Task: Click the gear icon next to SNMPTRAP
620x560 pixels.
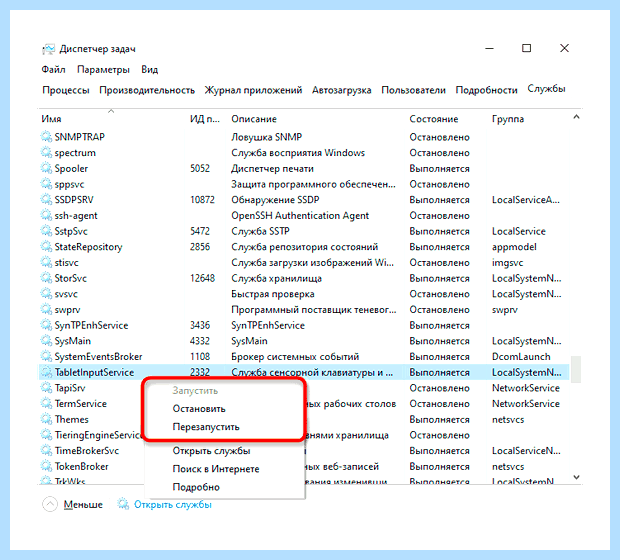Action: 46,137
